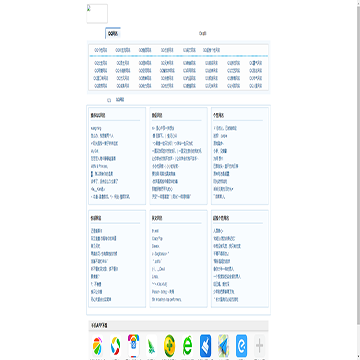Click the small text link at top right
The width and height of the screenshot is (360, 360).
point(203,33)
